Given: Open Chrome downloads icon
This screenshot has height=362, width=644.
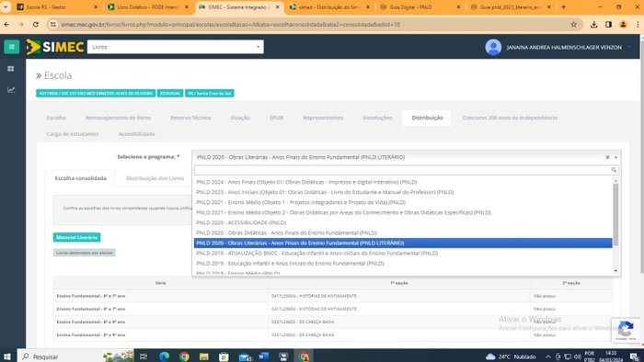Looking at the screenshot, I should pos(594,25).
